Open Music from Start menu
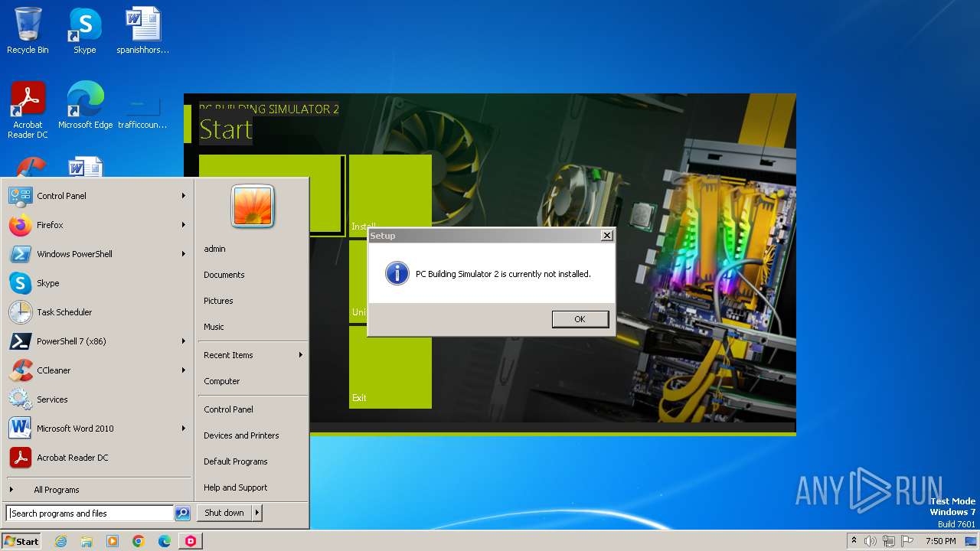This screenshot has height=551, width=980. coord(253,327)
